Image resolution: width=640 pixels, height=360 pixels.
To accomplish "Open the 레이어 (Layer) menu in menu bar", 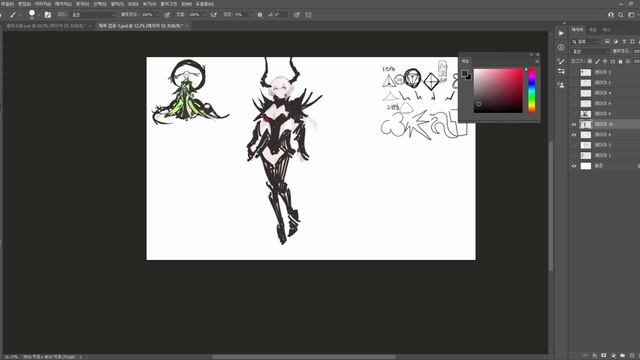I will coord(63,4).
